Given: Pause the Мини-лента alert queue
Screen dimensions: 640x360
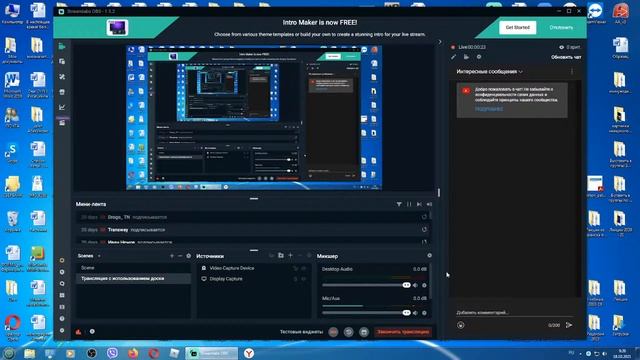Looking at the screenshot, I should (409, 204).
